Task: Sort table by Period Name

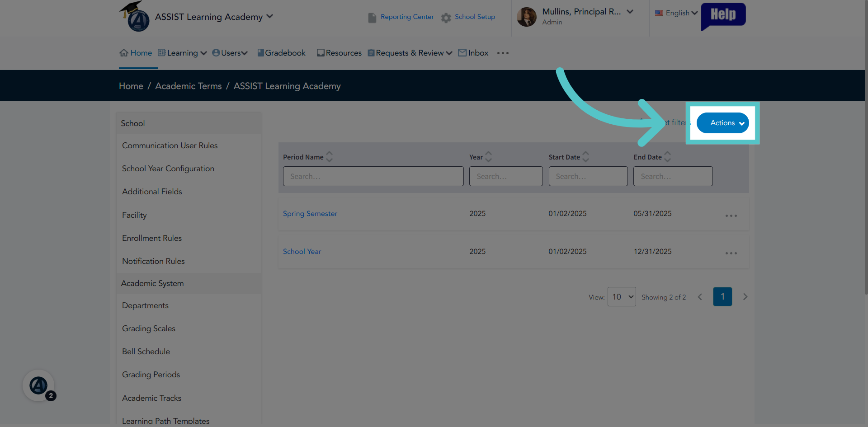Action: click(330, 157)
